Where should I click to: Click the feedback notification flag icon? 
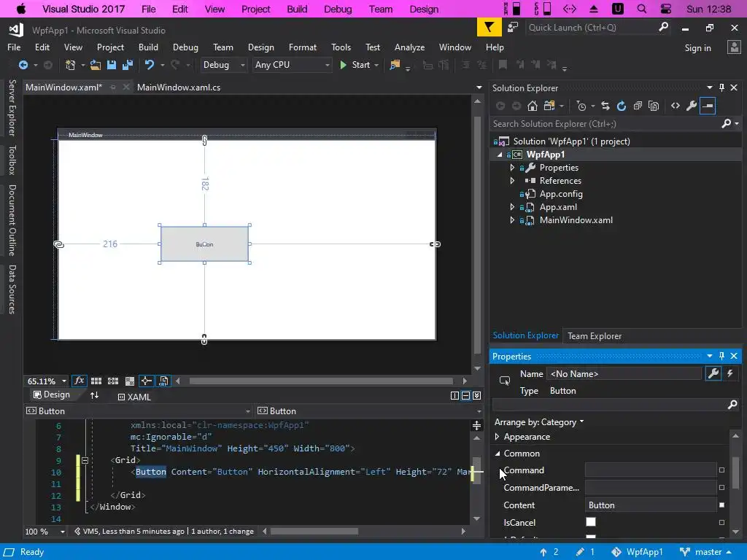(489, 28)
